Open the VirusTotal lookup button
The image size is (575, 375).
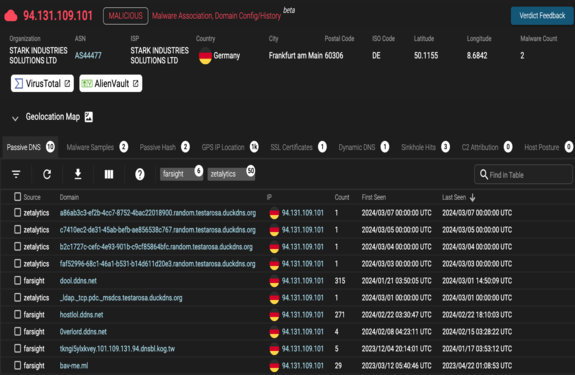pyautogui.click(x=42, y=84)
